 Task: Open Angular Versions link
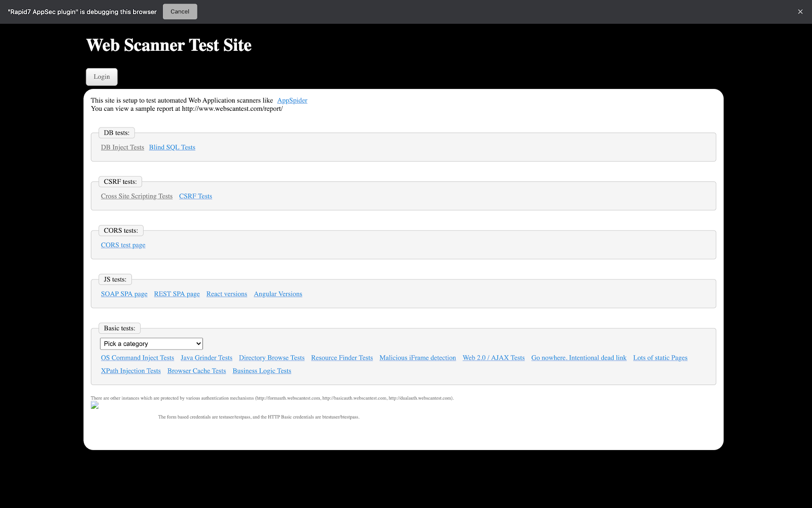tap(278, 294)
